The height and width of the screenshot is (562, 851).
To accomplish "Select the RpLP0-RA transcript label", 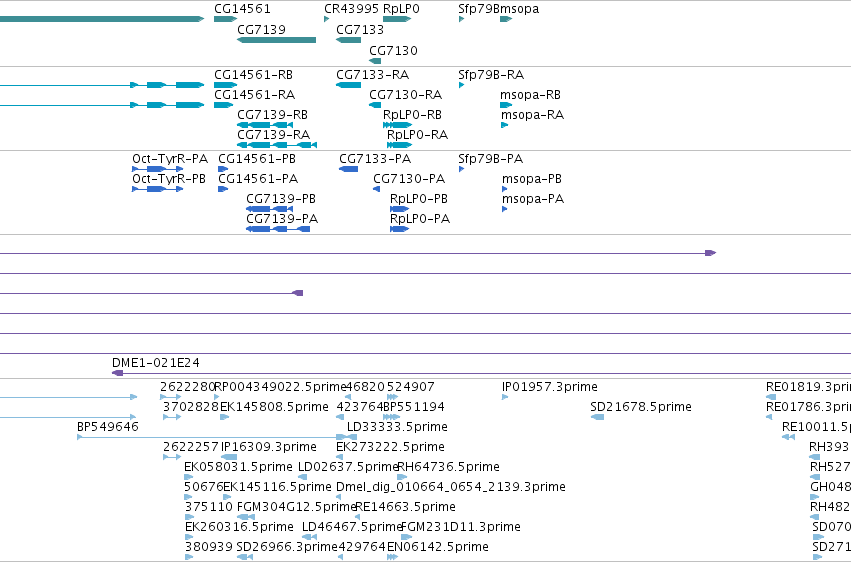I will 417,135.
